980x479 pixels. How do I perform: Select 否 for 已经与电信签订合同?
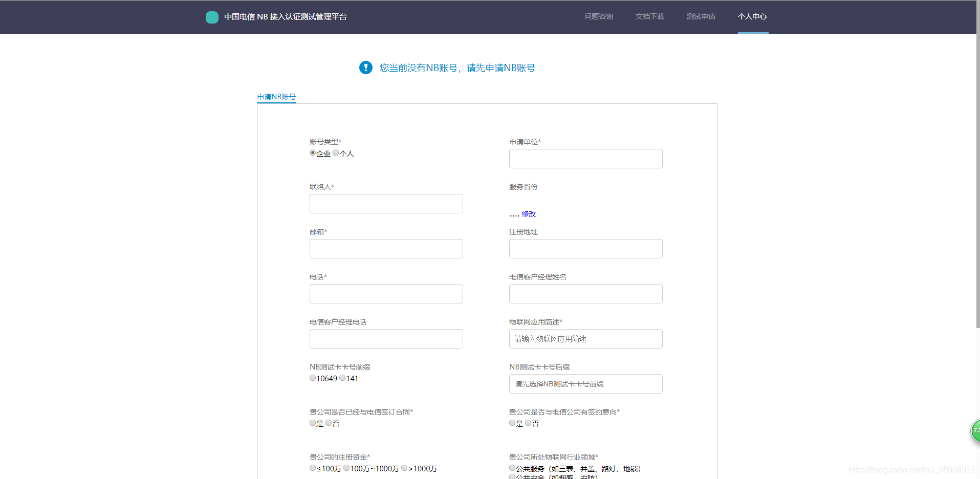[x=329, y=423]
